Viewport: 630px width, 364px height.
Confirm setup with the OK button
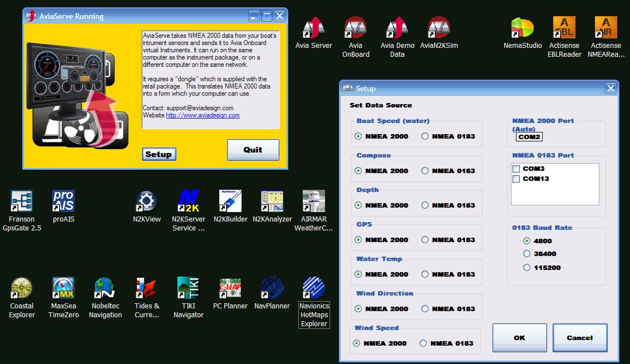[x=519, y=338]
